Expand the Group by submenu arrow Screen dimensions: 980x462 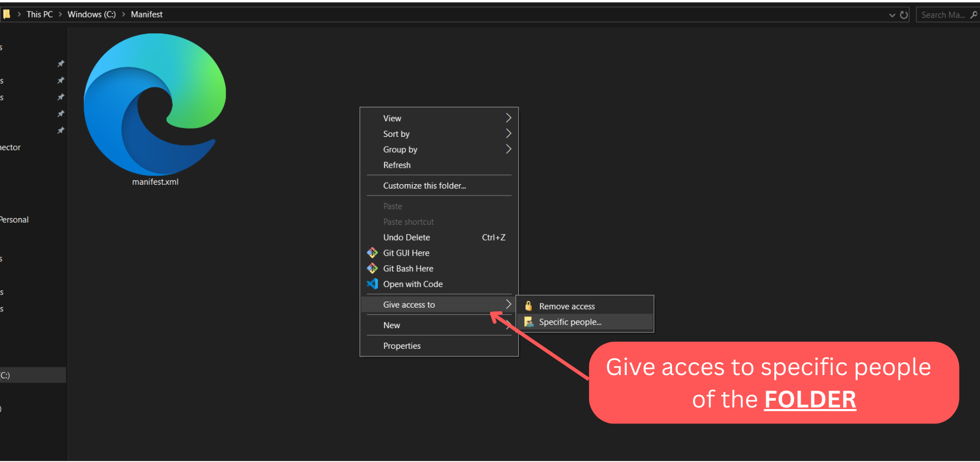pos(509,149)
